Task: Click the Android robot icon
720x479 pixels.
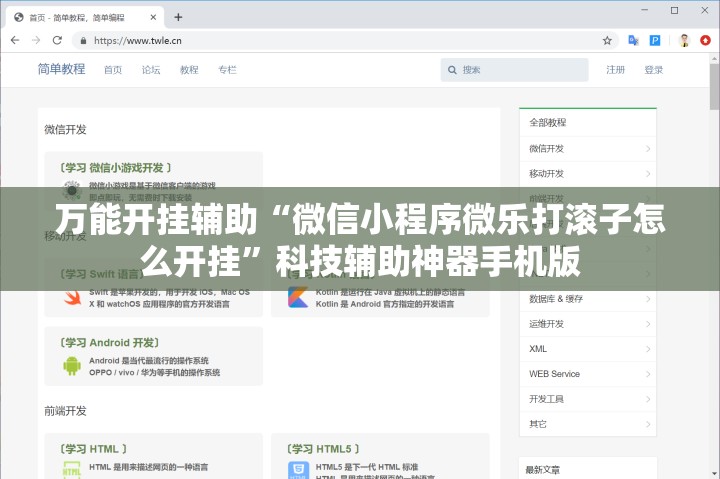Action: pyautogui.click(x=72, y=366)
